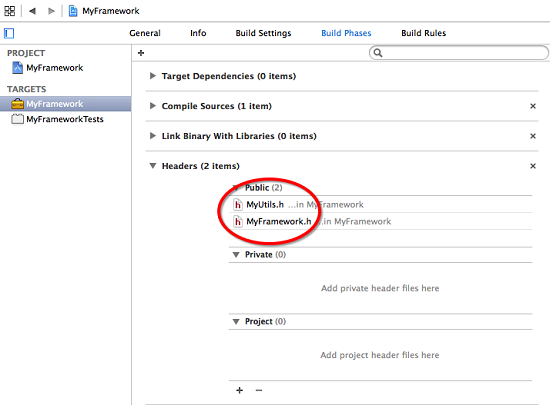Image resolution: width=550 pixels, height=405 pixels.
Task: Go back with the left arrow
Action: pyautogui.click(x=32, y=11)
